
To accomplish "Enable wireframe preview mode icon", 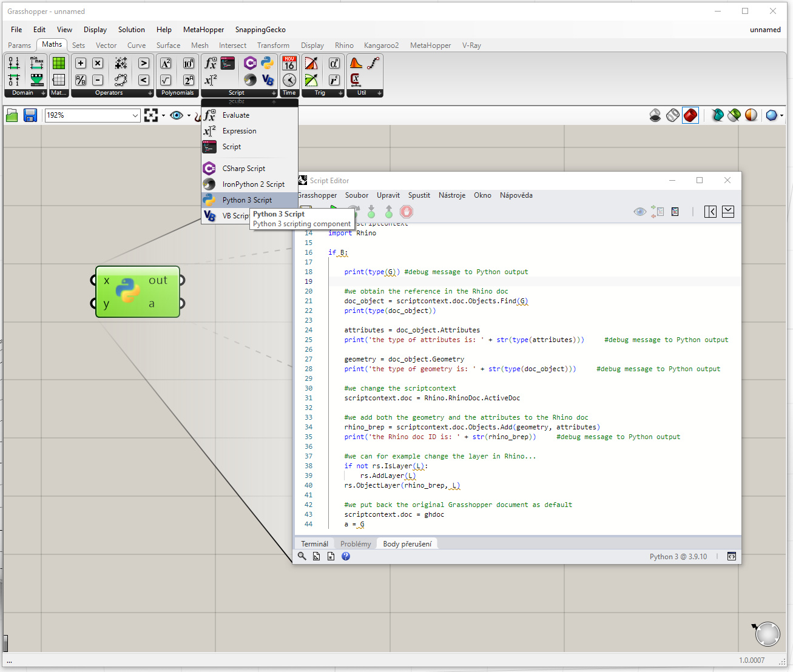I will pyautogui.click(x=673, y=115).
